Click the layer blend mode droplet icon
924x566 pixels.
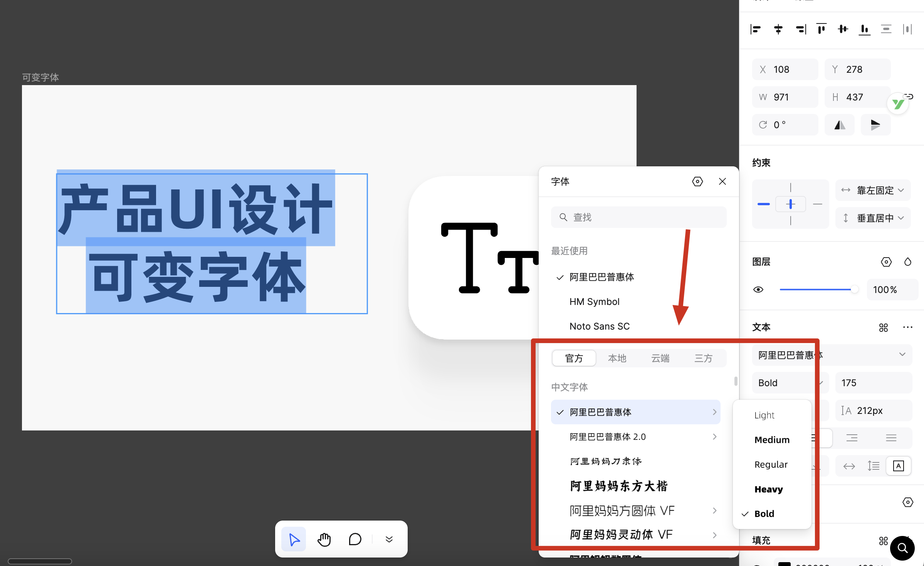[x=908, y=262]
